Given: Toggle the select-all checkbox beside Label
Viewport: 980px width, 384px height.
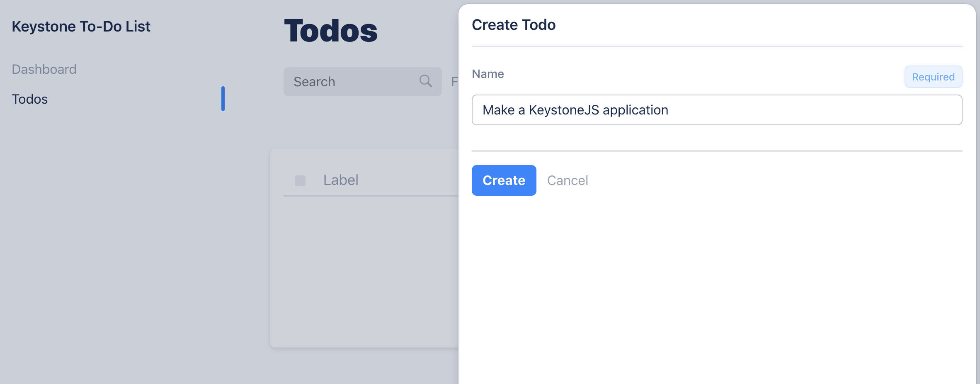Looking at the screenshot, I should [300, 180].
